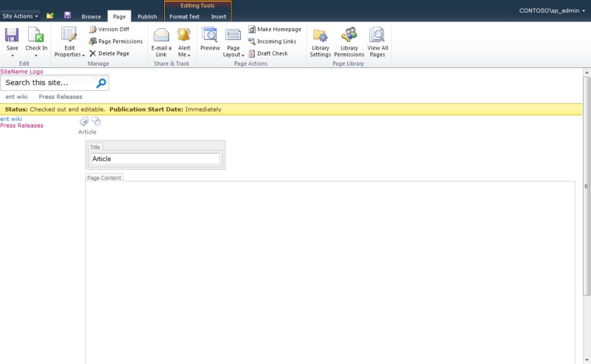Select Make Homepage in Page Actions
This screenshot has height=364, width=591.
tap(275, 29)
